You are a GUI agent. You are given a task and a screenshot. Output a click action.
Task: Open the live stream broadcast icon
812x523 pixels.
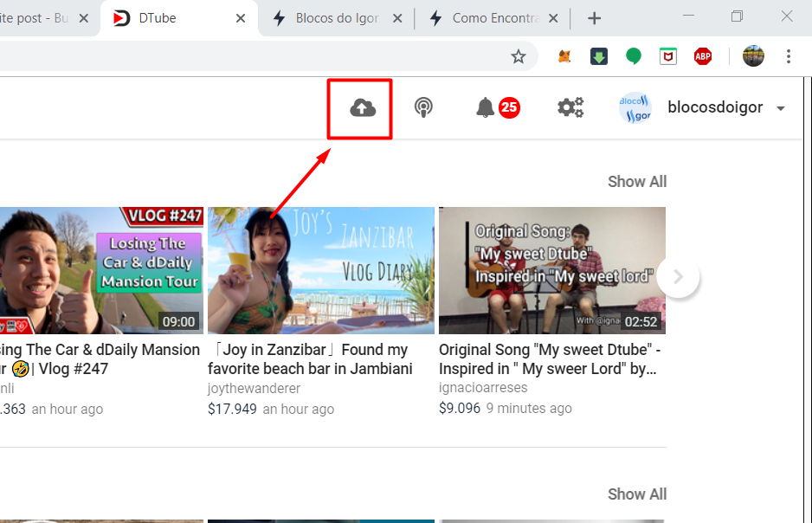pyautogui.click(x=423, y=107)
